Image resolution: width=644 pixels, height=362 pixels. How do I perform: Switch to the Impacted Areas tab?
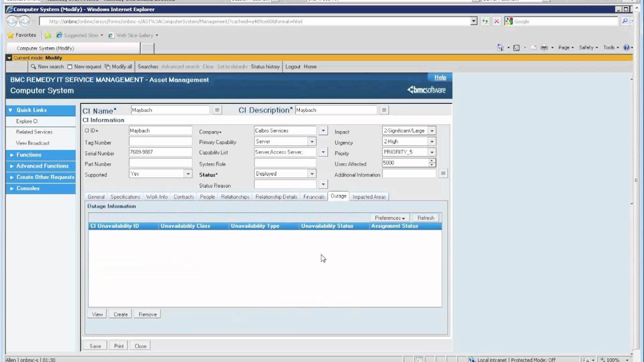(x=369, y=197)
